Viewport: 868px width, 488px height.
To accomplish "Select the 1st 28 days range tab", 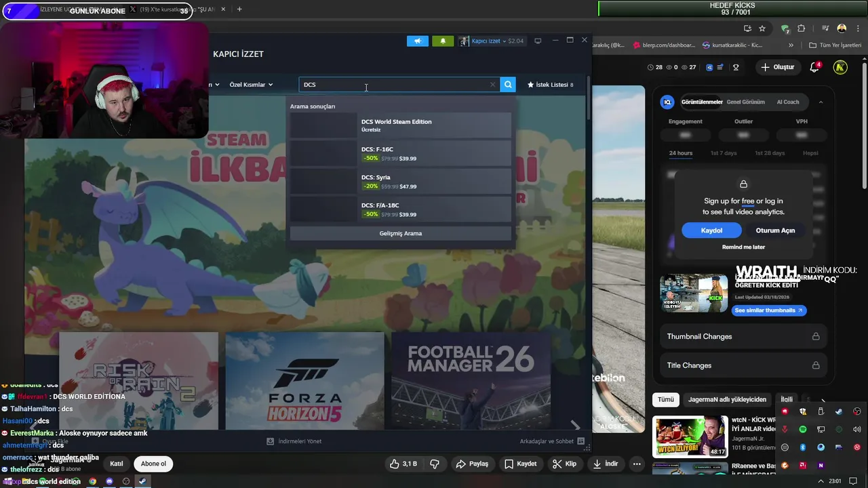I will pos(770,153).
